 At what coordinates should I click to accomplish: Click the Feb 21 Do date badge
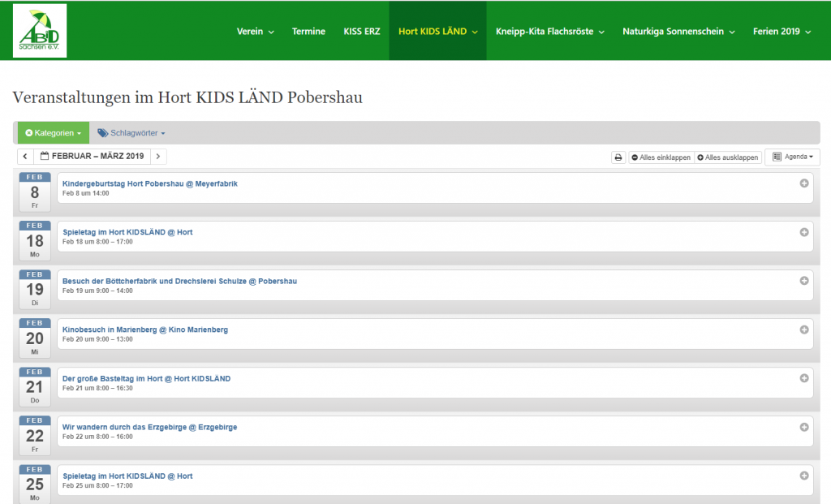pyautogui.click(x=34, y=387)
